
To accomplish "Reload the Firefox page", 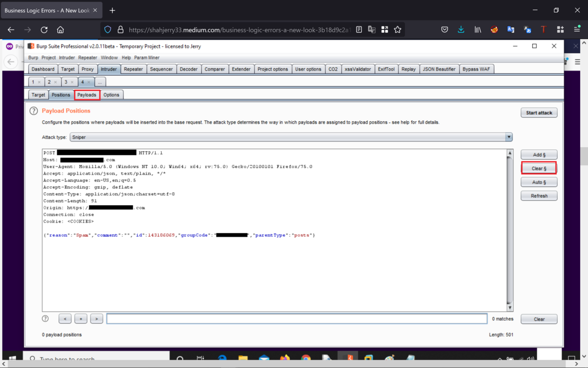I will (x=44, y=30).
